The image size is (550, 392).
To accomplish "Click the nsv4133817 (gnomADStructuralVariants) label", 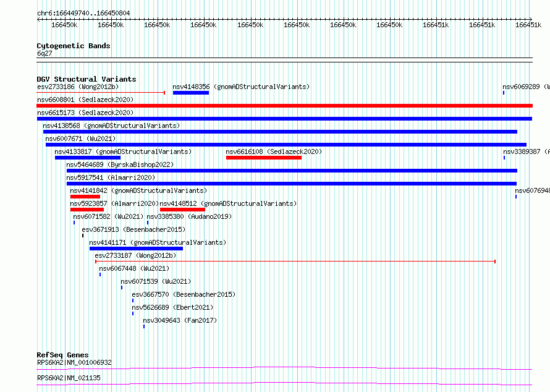I will [x=123, y=151].
